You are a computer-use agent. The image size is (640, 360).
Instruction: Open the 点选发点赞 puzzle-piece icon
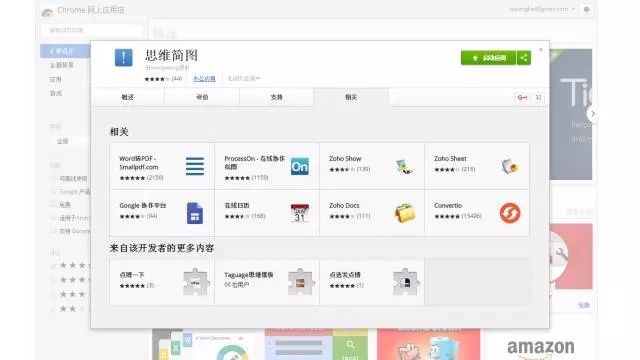click(406, 282)
